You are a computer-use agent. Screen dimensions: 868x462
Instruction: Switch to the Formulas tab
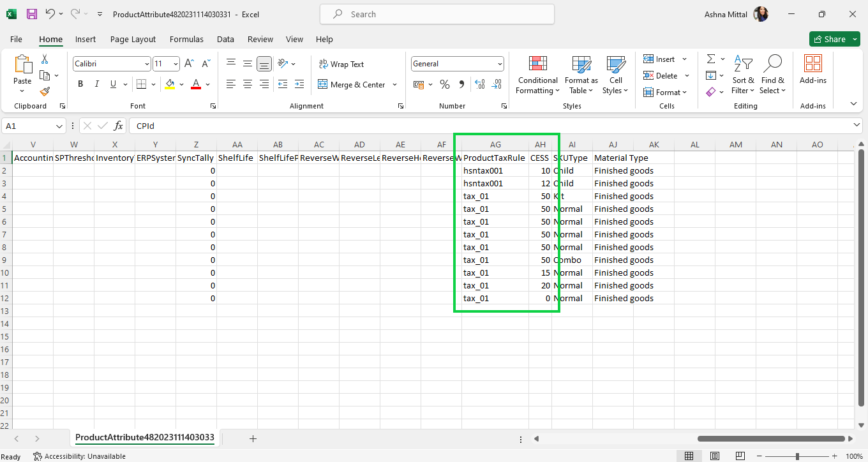(x=186, y=39)
